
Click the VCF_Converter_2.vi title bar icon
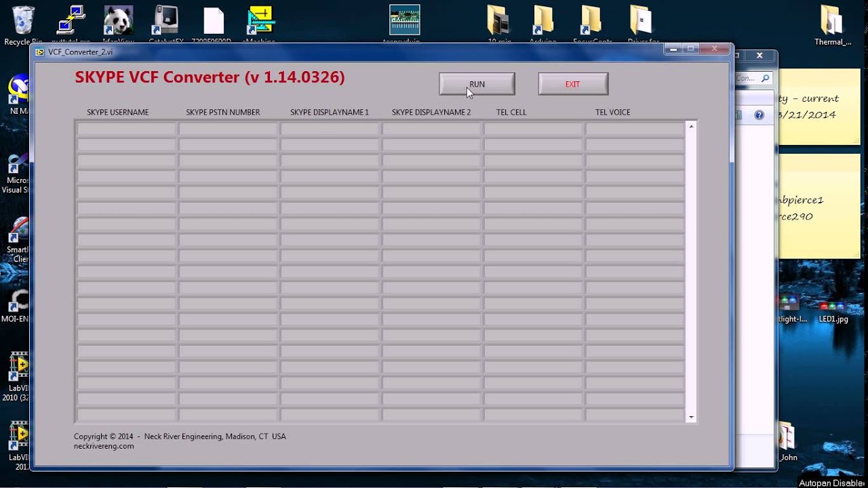40,52
